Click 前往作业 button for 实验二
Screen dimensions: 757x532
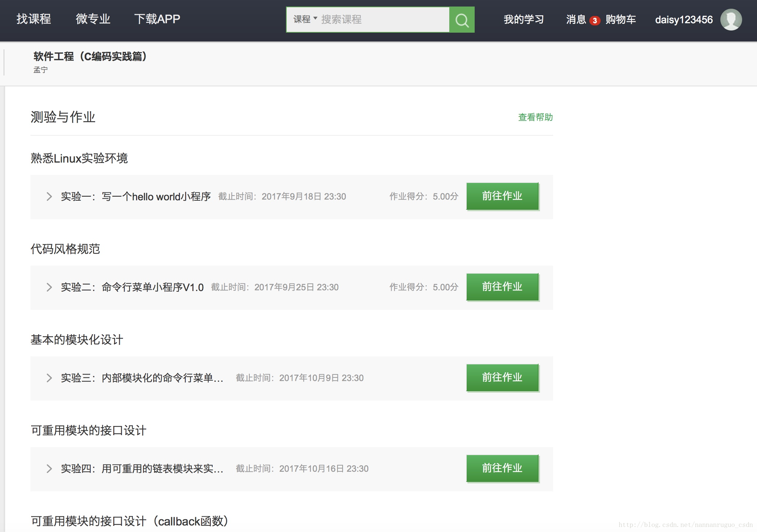tap(502, 287)
